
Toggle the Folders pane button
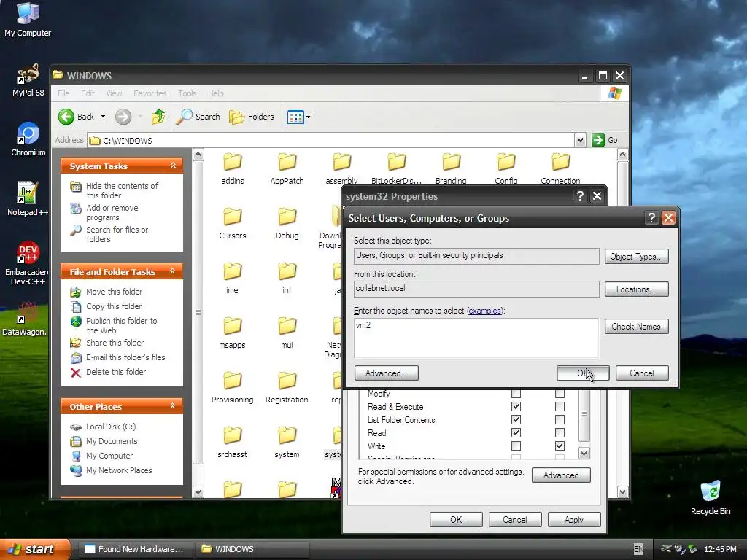pyautogui.click(x=252, y=117)
